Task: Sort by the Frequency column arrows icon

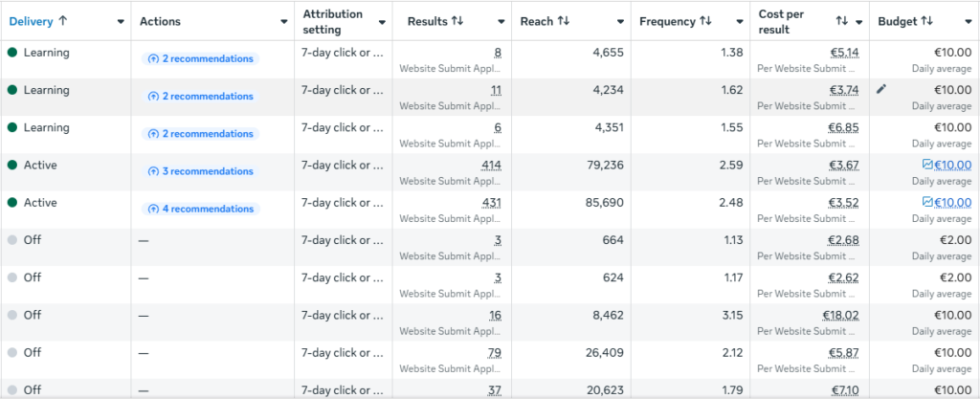Action: coord(705,21)
